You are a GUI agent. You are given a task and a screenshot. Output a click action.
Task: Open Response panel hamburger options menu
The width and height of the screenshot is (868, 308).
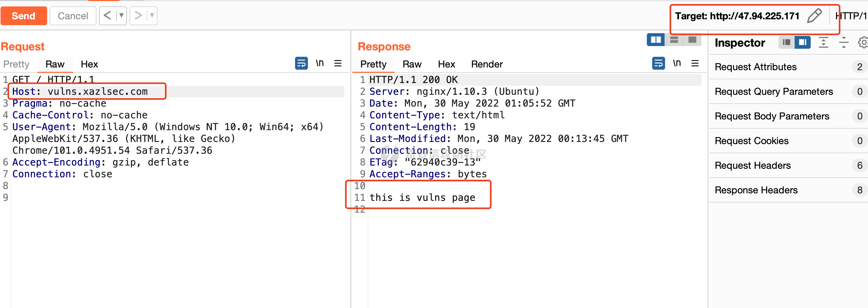coord(695,63)
